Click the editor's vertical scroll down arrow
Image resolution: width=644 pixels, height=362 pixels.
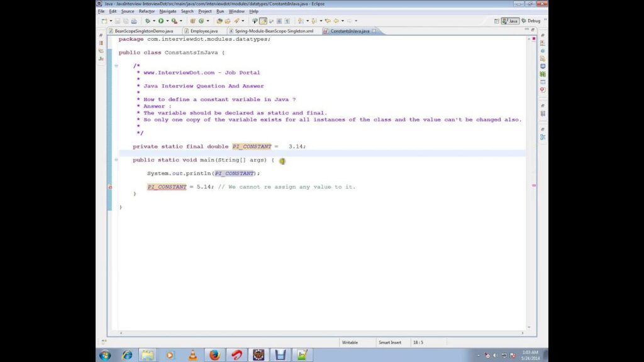point(528,327)
